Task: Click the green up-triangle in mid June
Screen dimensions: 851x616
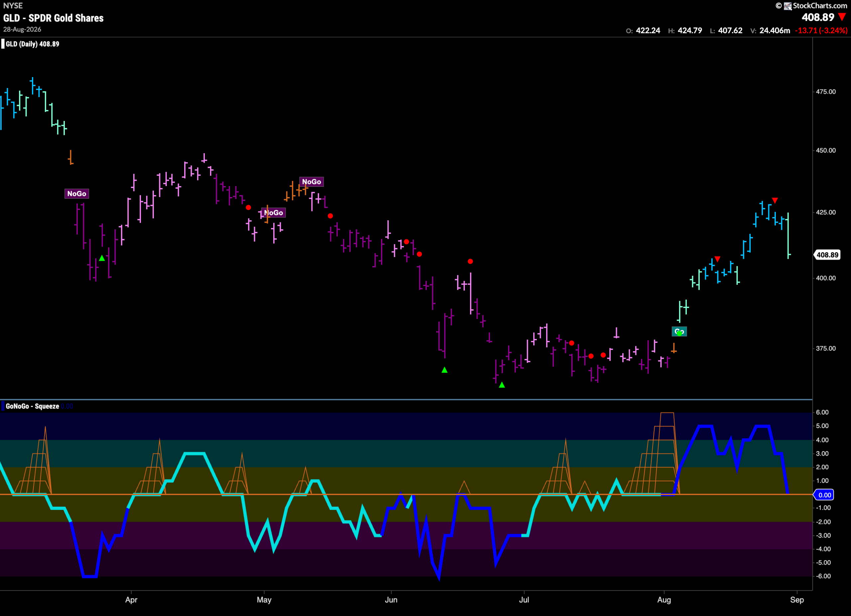Action: tap(445, 370)
